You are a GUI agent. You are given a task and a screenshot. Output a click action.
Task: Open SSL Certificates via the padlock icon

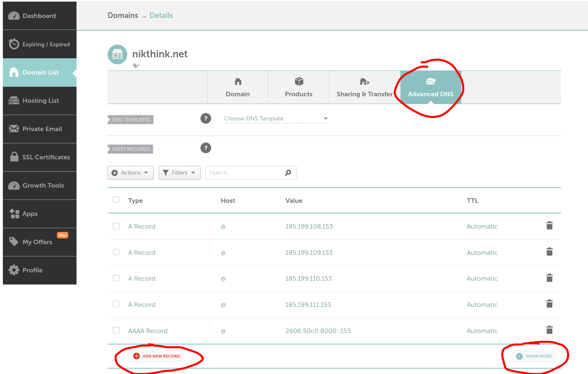(14, 157)
